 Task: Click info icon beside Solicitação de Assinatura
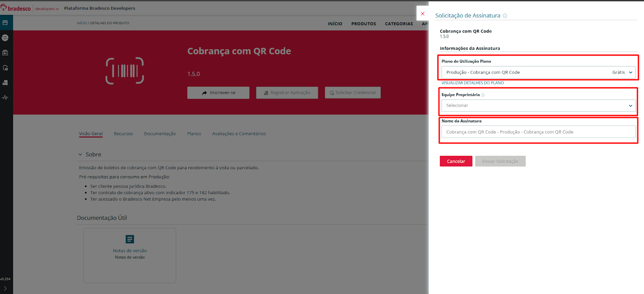click(505, 16)
